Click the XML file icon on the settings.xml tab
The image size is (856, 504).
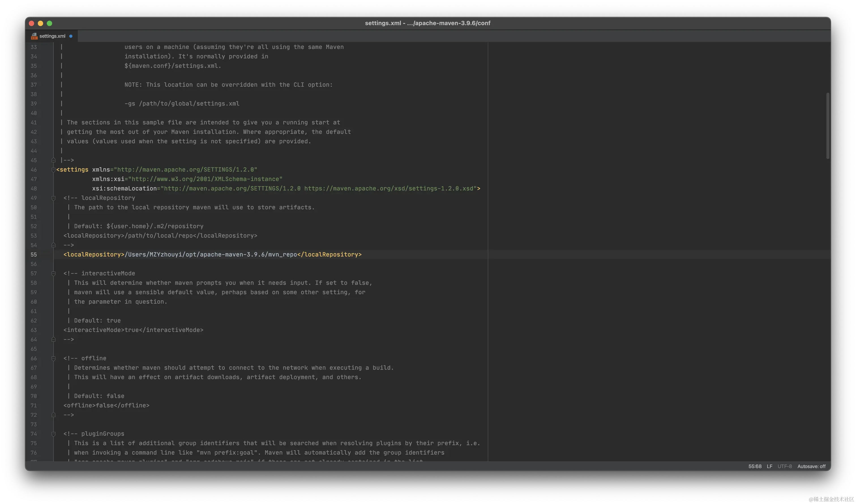tap(34, 36)
